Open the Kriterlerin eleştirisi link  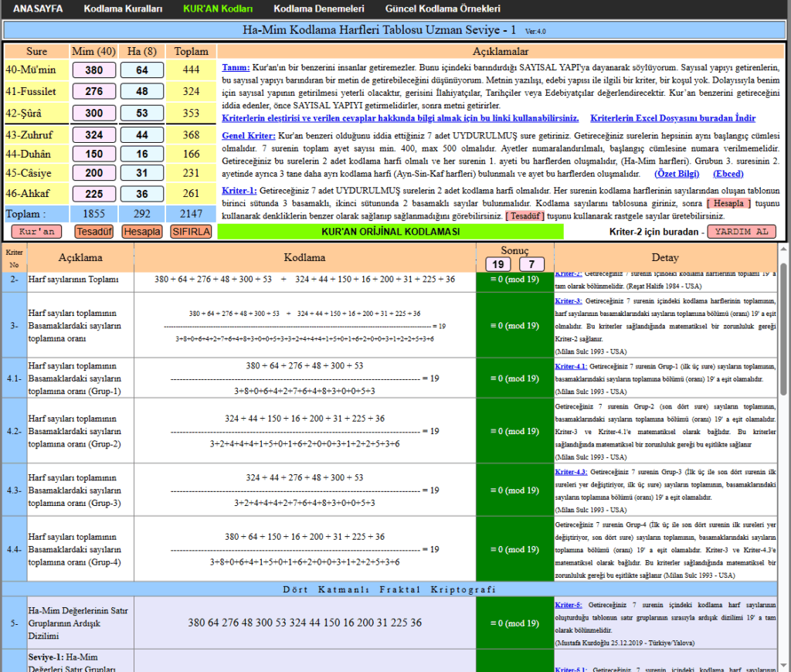(x=400, y=118)
